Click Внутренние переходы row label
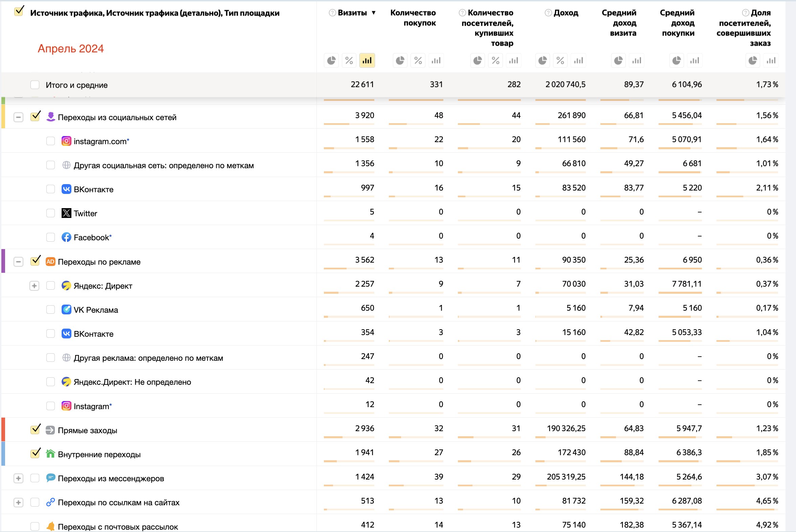Image resolution: width=796 pixels, height=532 pixels. point(99,454)
